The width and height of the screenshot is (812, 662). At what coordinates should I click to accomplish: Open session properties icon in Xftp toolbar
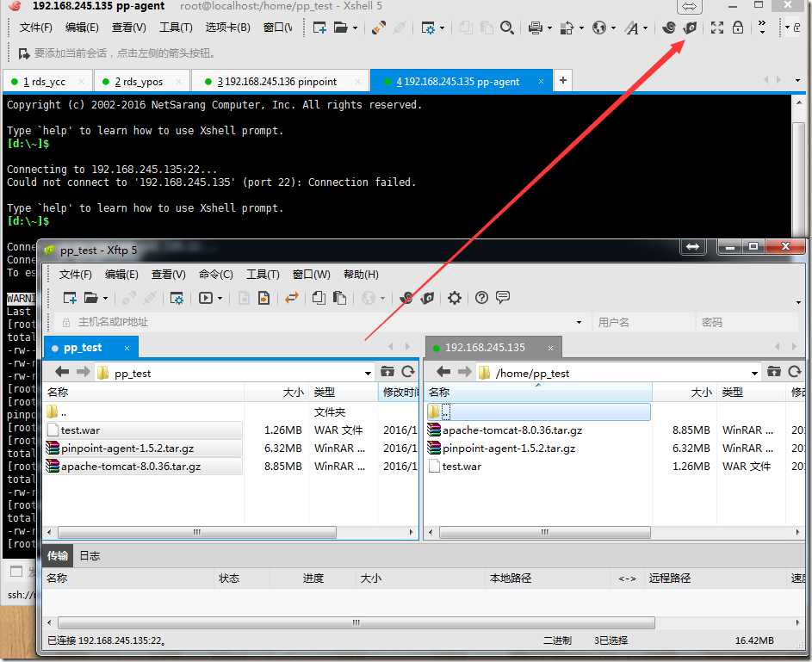coord(177,298)
